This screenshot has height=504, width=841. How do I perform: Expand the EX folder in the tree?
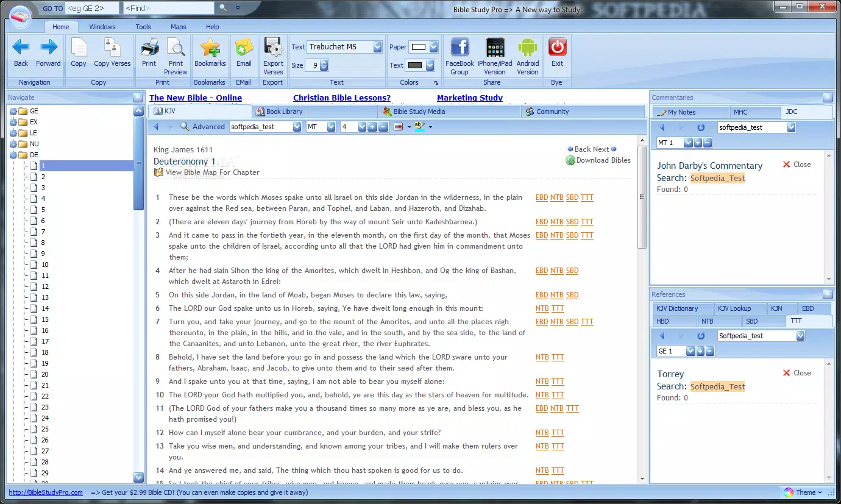click(x=13, y=122)
